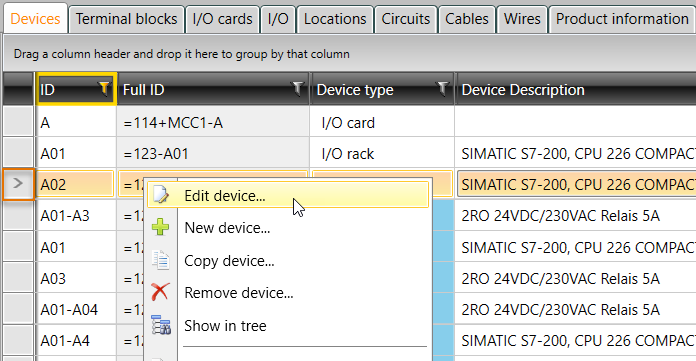This screenshot has width=696, height=361.
Task: Expand the A02 row arrow indicator
Action: point(18,183)
